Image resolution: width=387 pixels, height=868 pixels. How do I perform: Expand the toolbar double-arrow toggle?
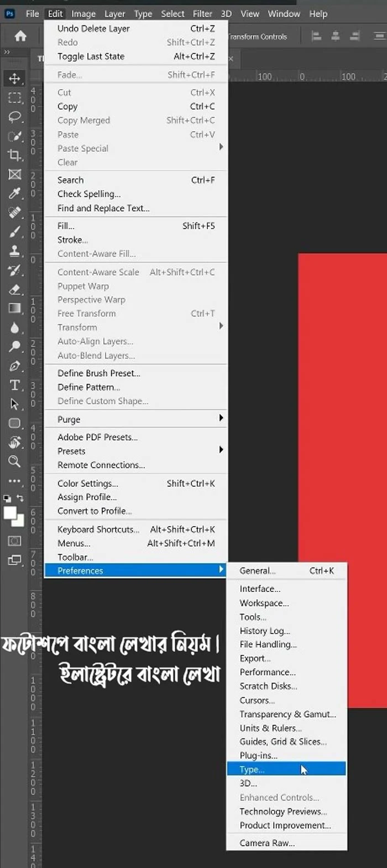(x=7, y=52)
